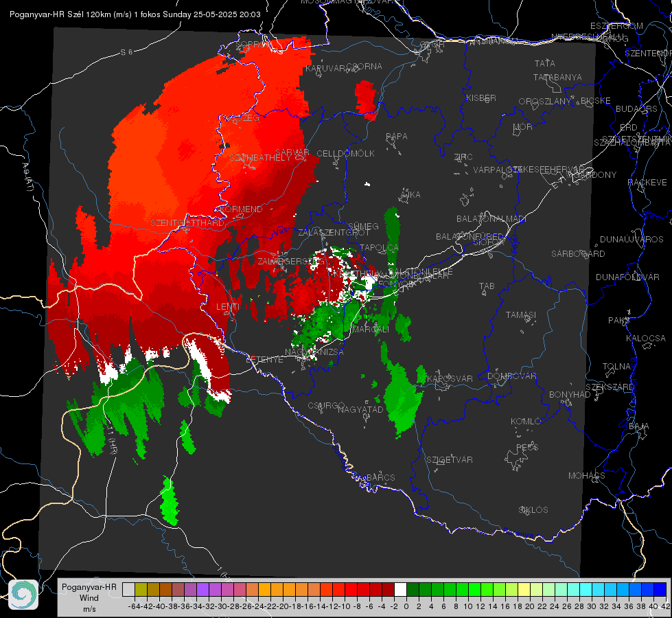Screen dimensions: 672x618
Task: Click the TAMASI city label
Action: pos(521,315)
